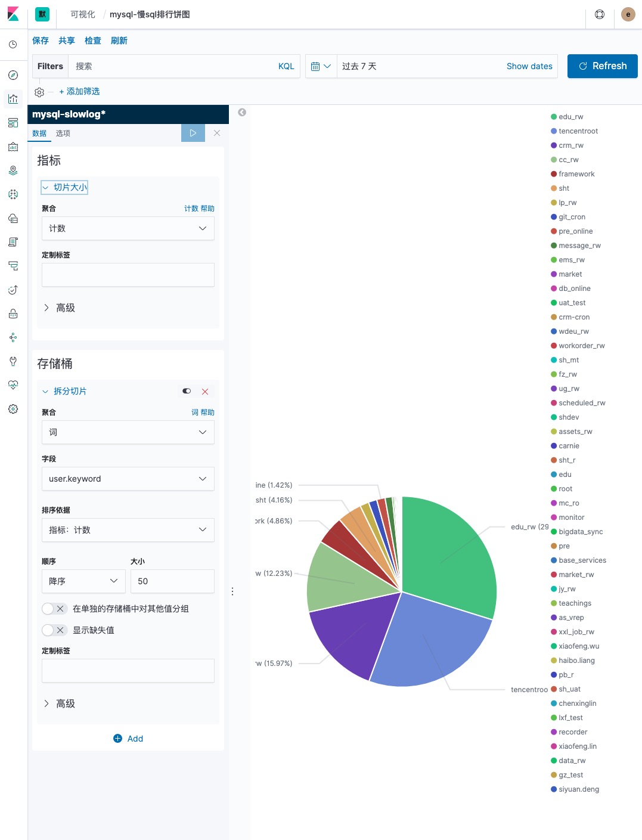Screen dimensions: 642x840
Task: Open SIEM lock icon in sidebar
Action: 13,314
